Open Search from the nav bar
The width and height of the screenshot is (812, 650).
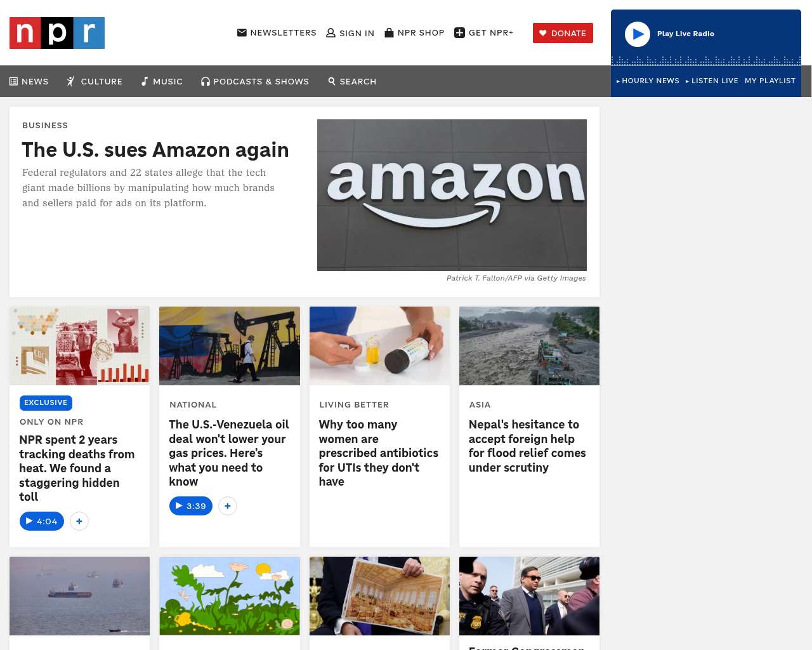[352, 81]
